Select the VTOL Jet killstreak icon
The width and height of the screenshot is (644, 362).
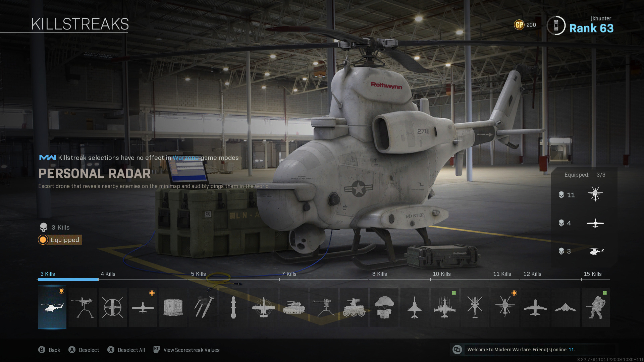(x=415, y=307)
